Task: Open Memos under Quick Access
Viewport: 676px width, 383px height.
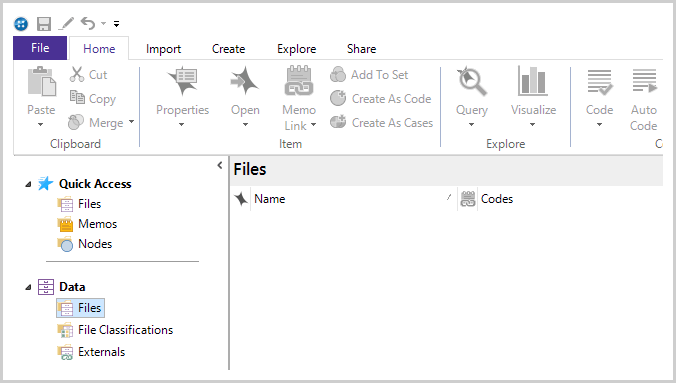Action: coord(97,224)
